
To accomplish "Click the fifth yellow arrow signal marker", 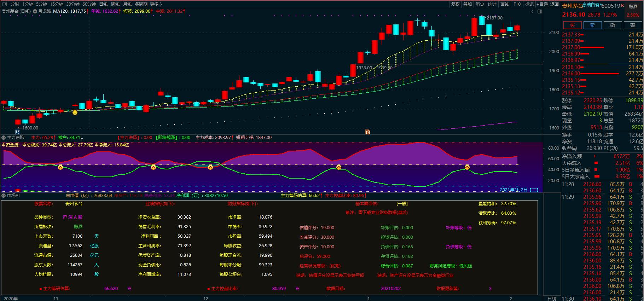I will 467,167.
